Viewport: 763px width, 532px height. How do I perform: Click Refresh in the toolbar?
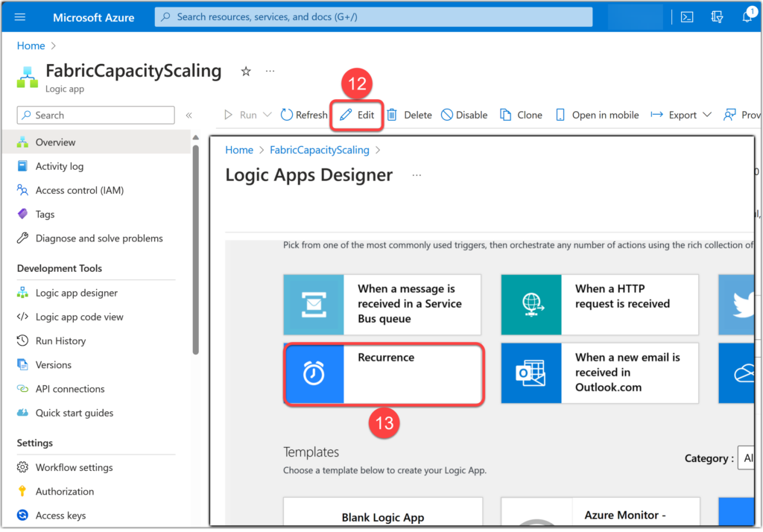(304, 115)
